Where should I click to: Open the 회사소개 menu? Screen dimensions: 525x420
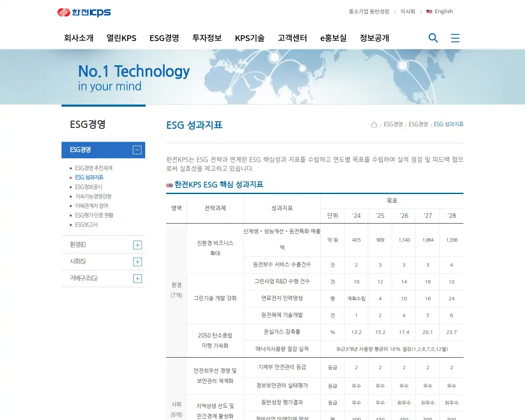point(78,38)
